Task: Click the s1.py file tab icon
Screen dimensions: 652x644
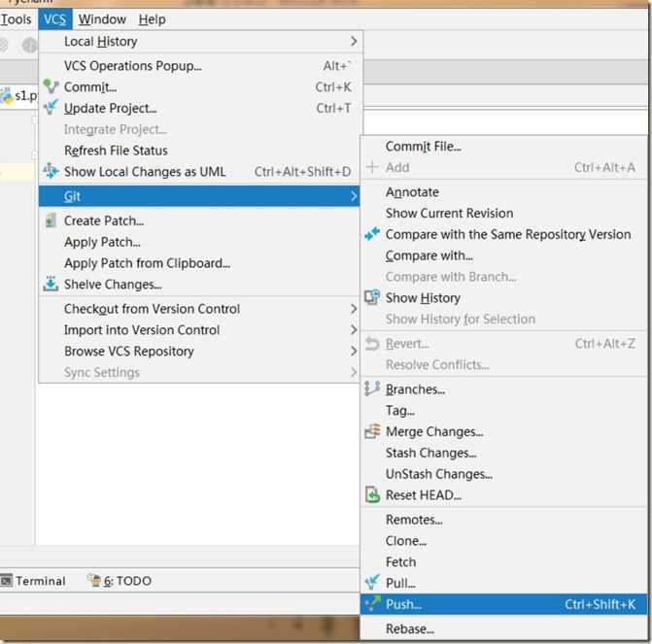Action: (6, 96)
